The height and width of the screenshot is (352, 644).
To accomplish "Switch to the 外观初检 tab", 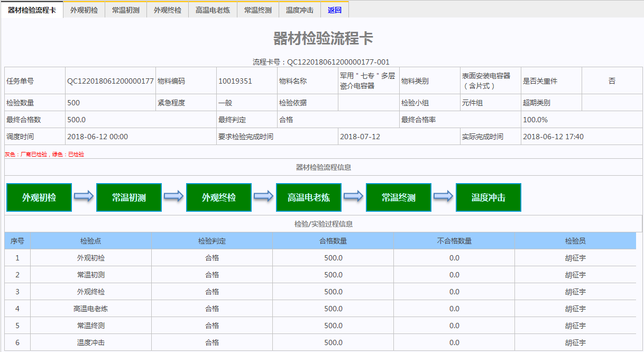I will (84, 10).
